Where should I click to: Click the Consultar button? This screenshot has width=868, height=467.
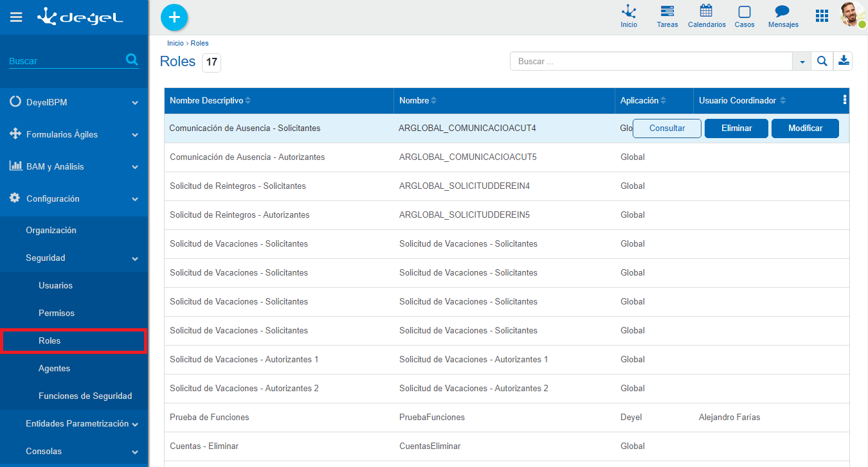point(667,128)
